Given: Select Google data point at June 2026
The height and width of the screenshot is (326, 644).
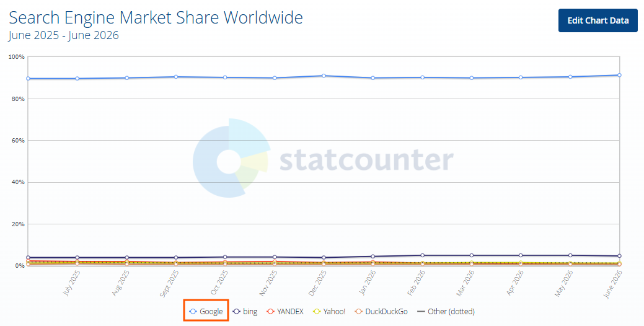Looking at the screenshot, I should tap(619, 75).
